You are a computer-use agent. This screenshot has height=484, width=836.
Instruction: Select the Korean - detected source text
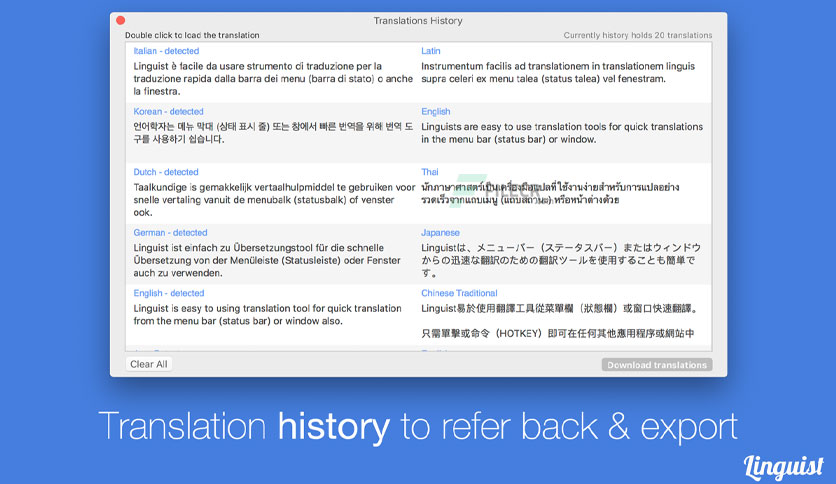click(273, 133)
